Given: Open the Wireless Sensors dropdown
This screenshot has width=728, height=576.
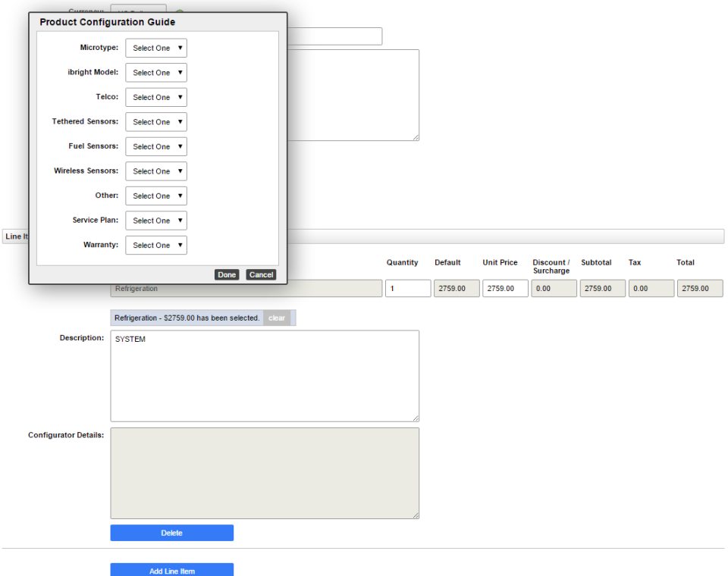Looking at the screenshot, I should pyautogui.click(x=155, y=171).
